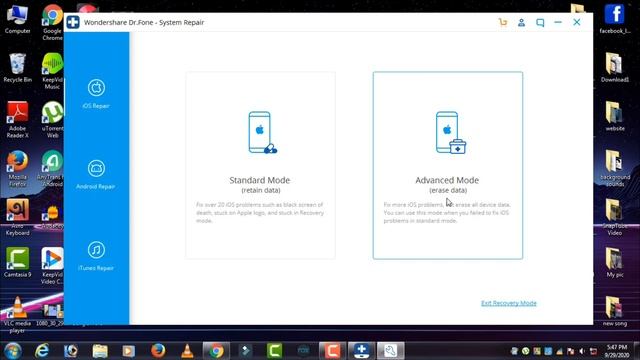Switch to Chrome in the taskbar
Screen dimensions: 640x360
pos(216,351)
